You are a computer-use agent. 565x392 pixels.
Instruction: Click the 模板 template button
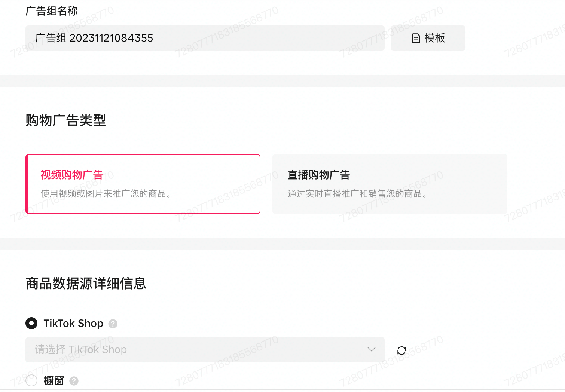(428, 38)
